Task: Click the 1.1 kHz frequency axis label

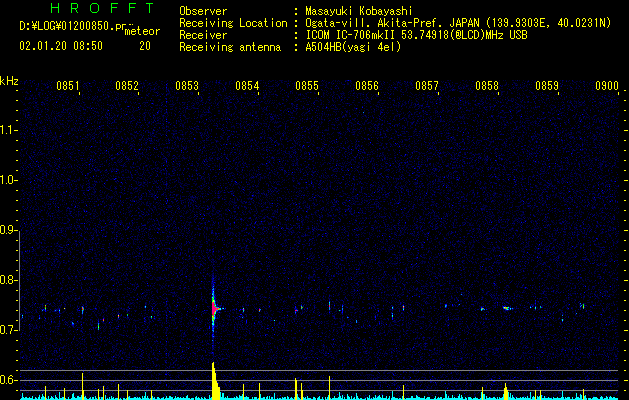Action: coord(8,130)
